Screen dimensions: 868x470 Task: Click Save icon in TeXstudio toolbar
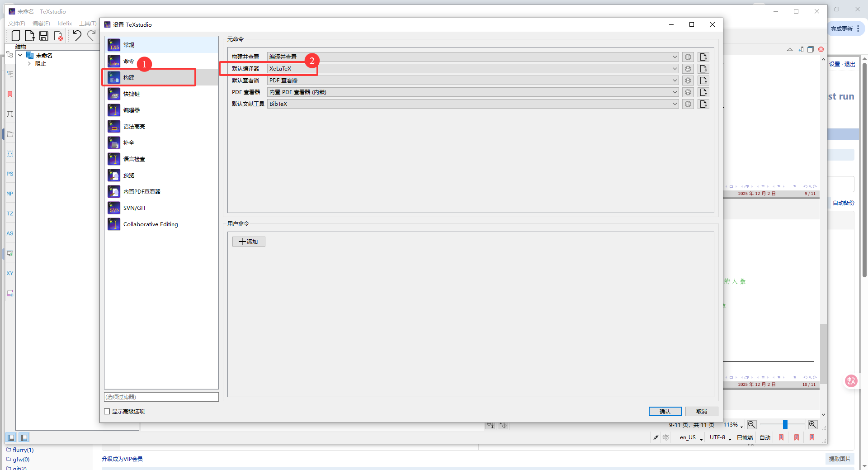click(44, 36)
